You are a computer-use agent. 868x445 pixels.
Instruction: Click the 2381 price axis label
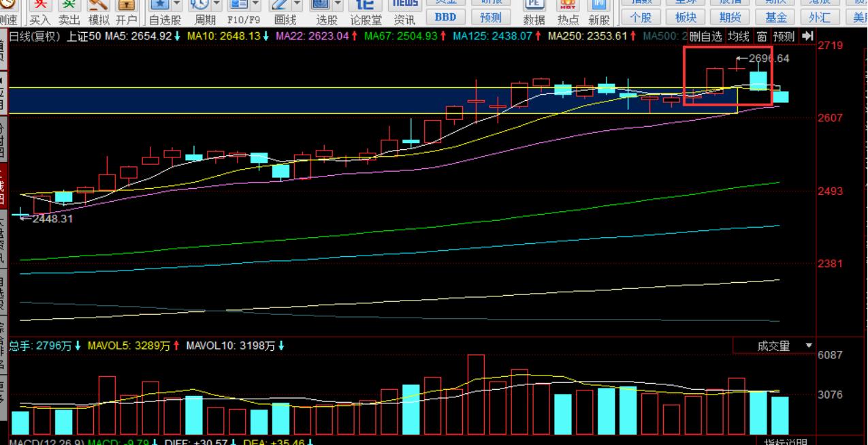[x=830, y=264]
